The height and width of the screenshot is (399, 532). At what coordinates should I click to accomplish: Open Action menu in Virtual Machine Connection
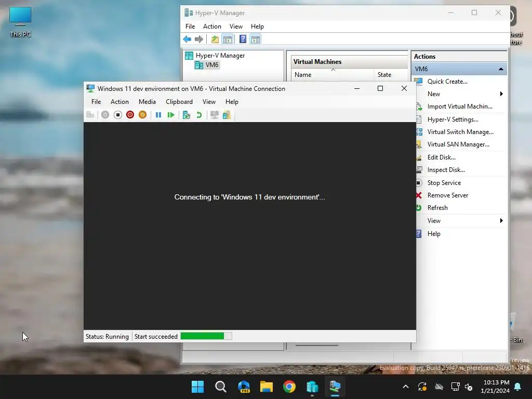point(119,102)
